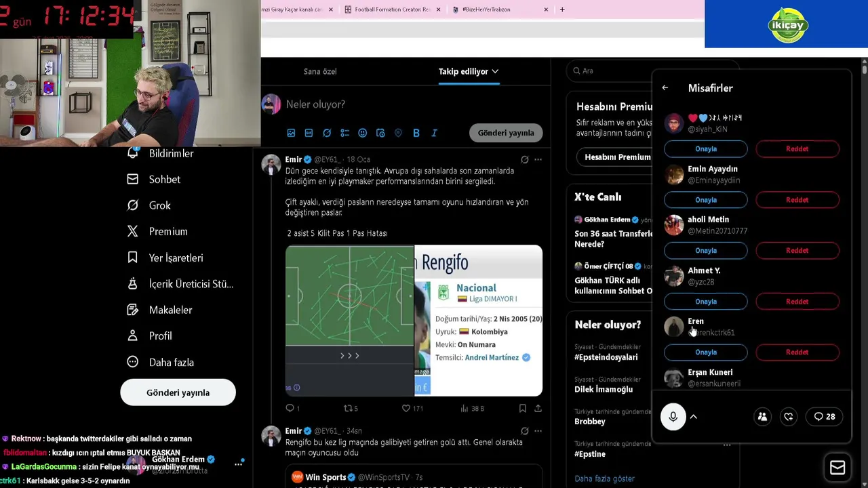Image resolution: width=868 pixels, height=488 pixels.
Task: Reject Ahmet Y. with Reddet
Action: pyautogui.click(x=797, y=302)
